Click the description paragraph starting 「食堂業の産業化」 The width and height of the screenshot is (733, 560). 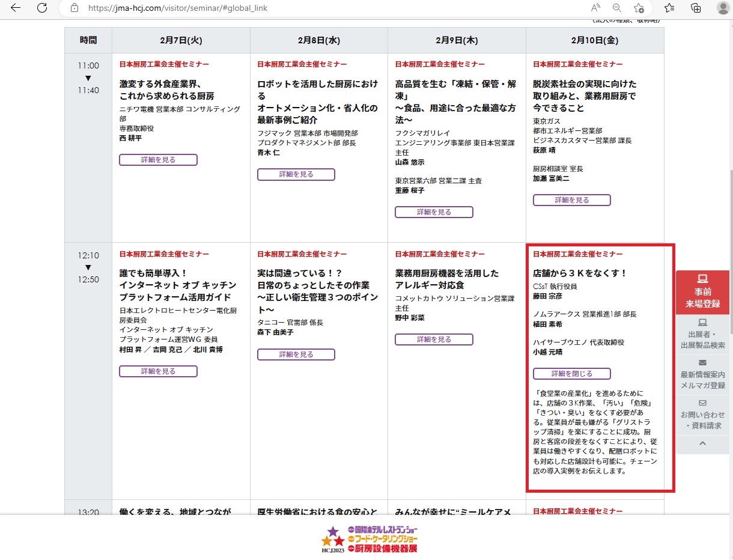coord(595,431)
